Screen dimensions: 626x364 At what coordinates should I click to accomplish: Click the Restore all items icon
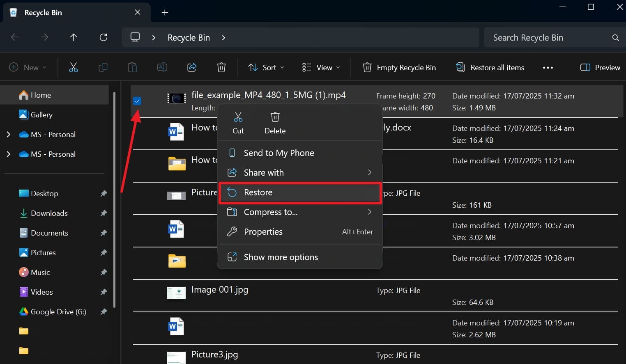tap(460, 67)
